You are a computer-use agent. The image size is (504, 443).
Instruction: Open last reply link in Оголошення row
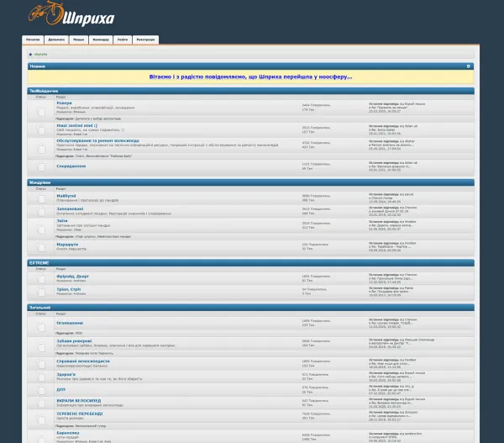391,323
